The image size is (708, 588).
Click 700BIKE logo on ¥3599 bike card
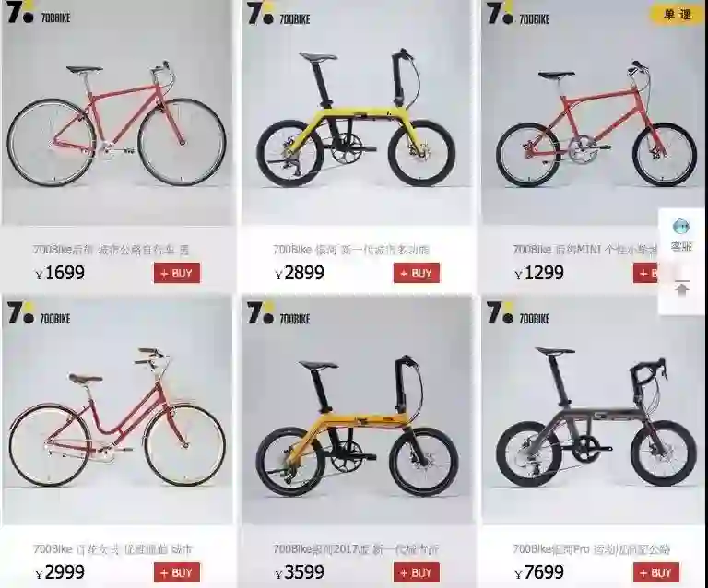[x=278, y=313]
